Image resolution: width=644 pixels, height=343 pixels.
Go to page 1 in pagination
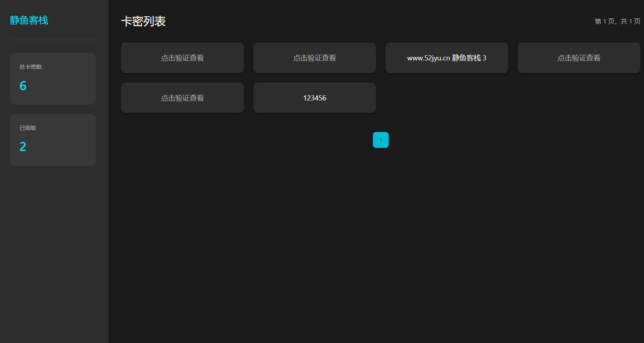coord(380,140)
